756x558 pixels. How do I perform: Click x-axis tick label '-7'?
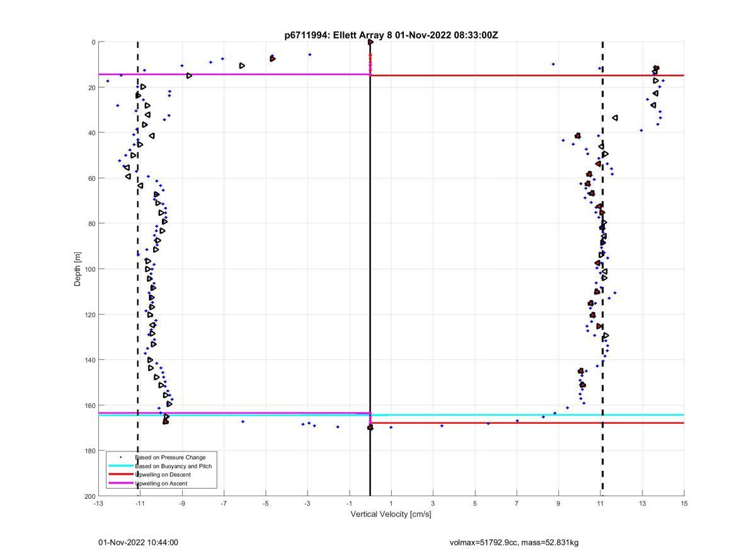[x=224, y=503]
